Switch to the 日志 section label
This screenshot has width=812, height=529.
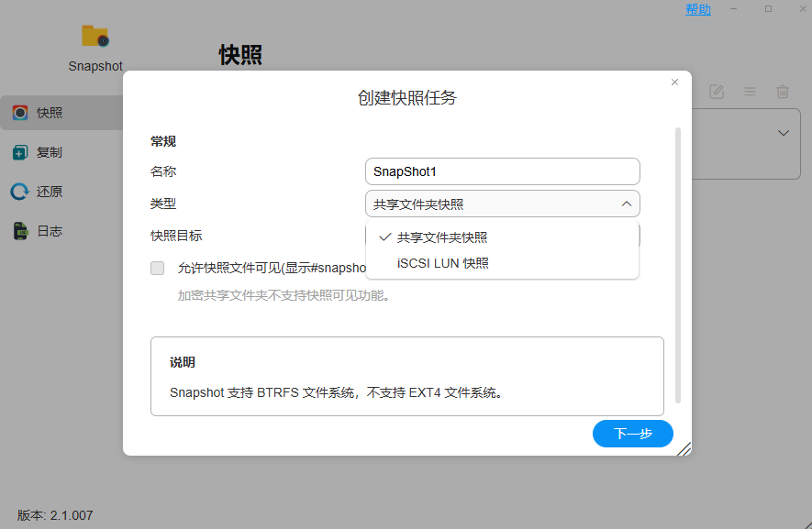click(50, 232)
